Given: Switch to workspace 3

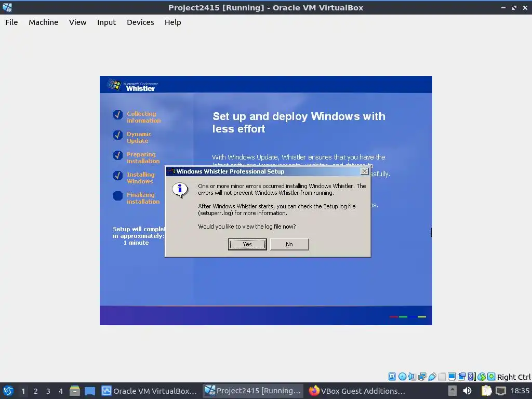Looking at the screenshot, I should click(48, 391).
